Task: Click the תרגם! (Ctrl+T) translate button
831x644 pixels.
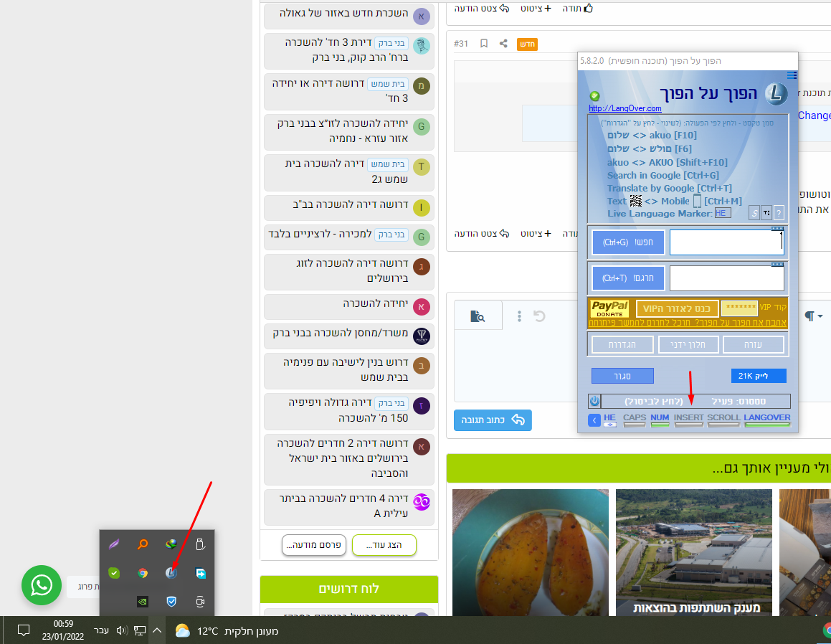Action: [x=628, y=278]
